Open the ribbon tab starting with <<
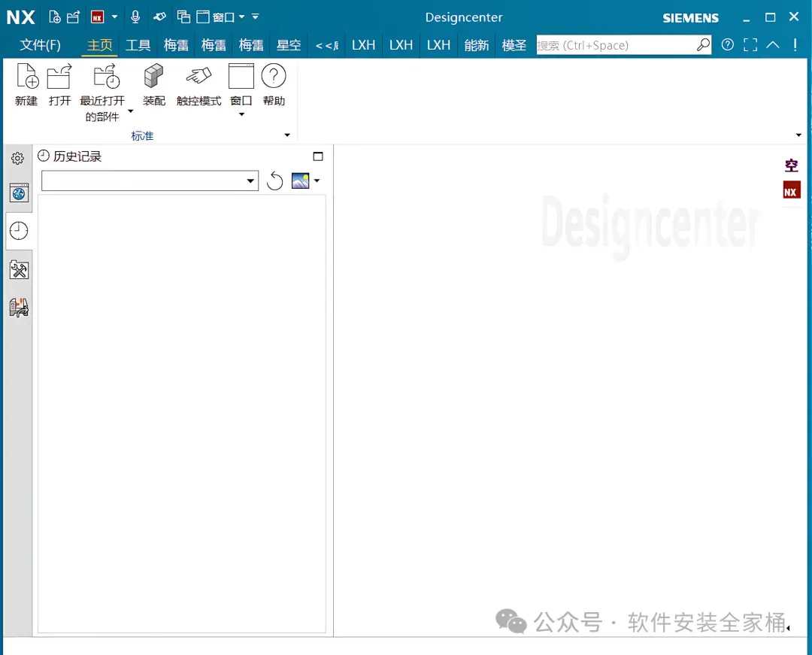 pyautogui.click(x=327, y=45)
